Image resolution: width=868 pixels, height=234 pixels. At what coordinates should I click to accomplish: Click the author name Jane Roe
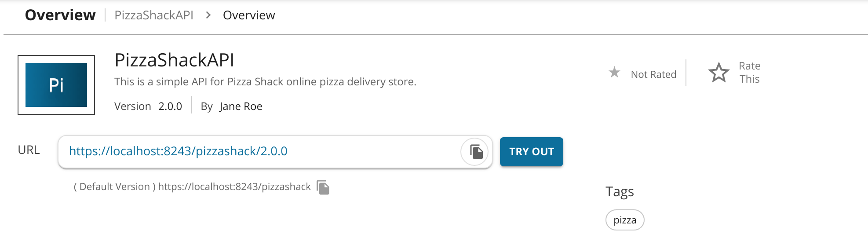(241, 106)
